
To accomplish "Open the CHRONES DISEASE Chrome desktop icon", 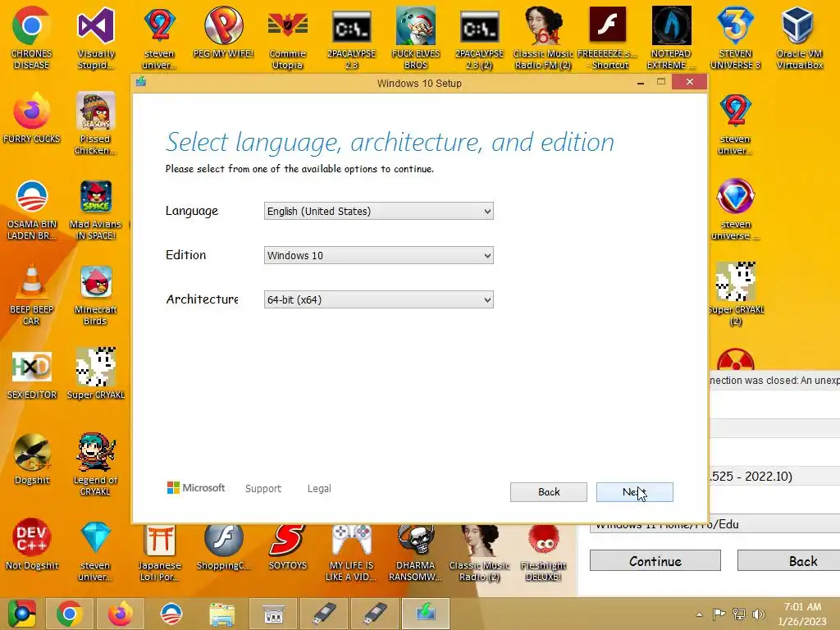I will [x=32, y=38].
